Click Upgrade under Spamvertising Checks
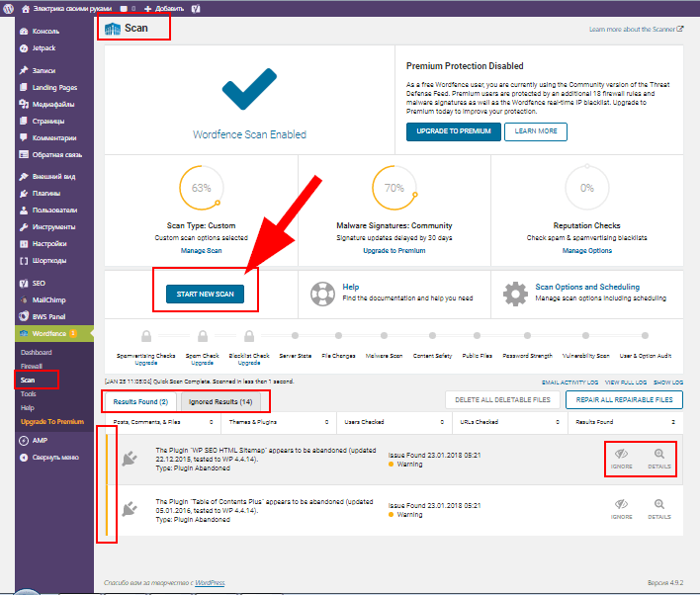The height and width of the screenshot is (595, 700). pyautogui.click(x=146, y=363)
